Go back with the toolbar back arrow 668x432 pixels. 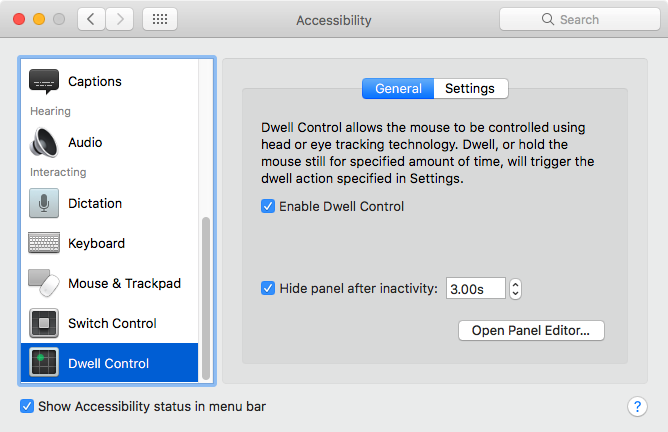91,19
